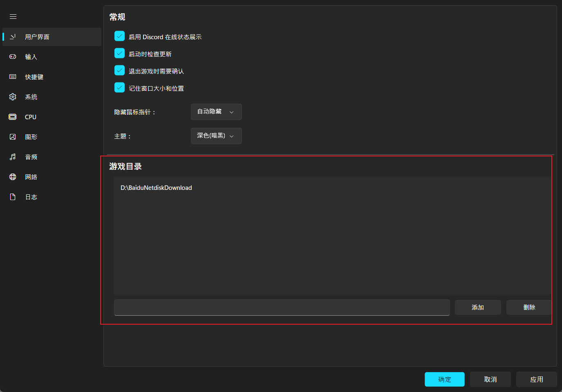
Task: Toggle 退出游戏时需要确认 checkbox
Action: [x=119, y=71]
